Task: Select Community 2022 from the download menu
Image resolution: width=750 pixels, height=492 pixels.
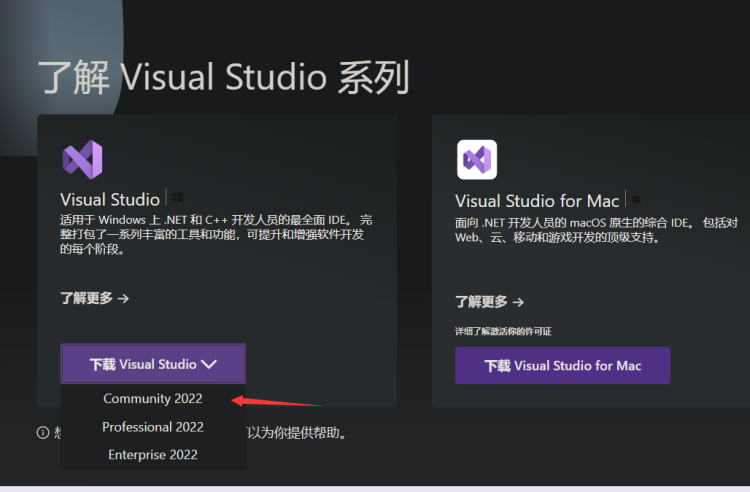Action: [153, 398]
